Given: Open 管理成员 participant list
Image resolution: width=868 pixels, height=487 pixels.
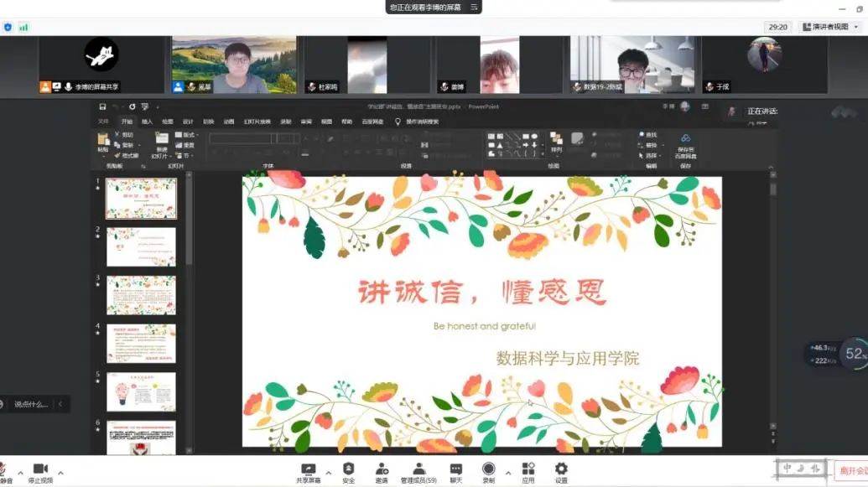Looking at the screenshot, I should point(418,470).
